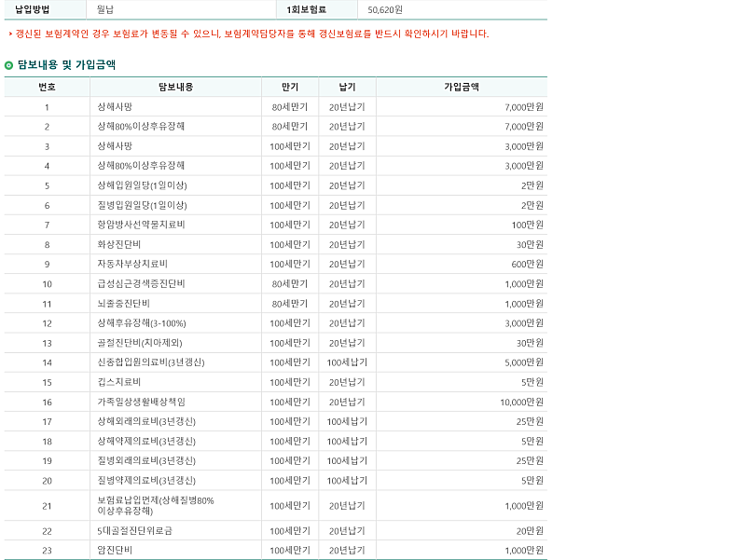Select the 가입금액 column header
The height and width of the screenshot is (560, 746).
[x=462, y=87]
